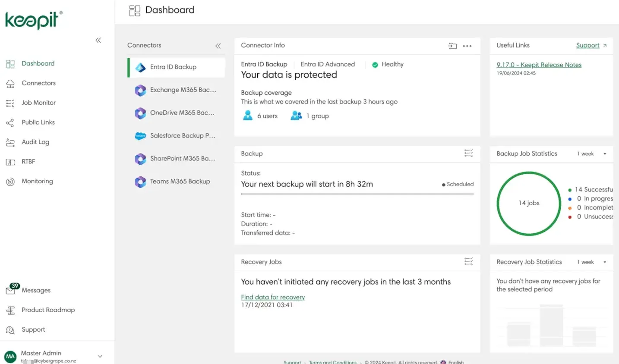This screenshot has height=364, width=619.
Task: Click the Keepit logo
Action: pyautogui.click(x=34, y=20)
